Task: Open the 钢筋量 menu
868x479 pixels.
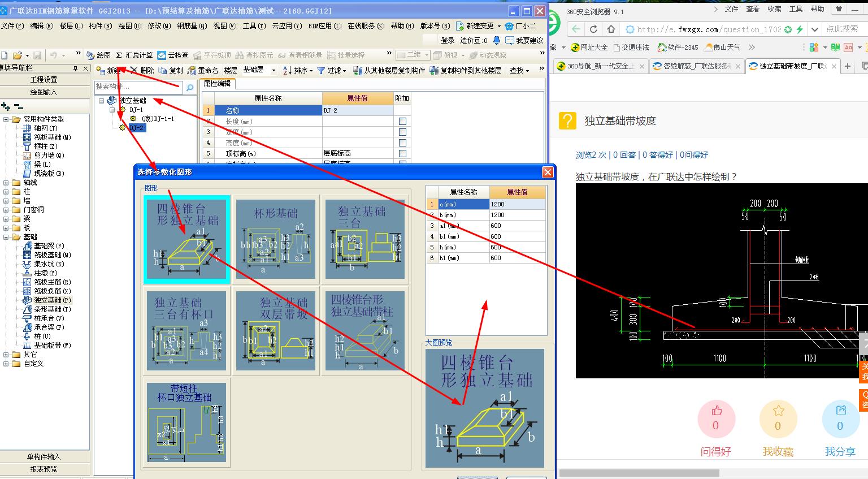Action: [x=192, y=26]
